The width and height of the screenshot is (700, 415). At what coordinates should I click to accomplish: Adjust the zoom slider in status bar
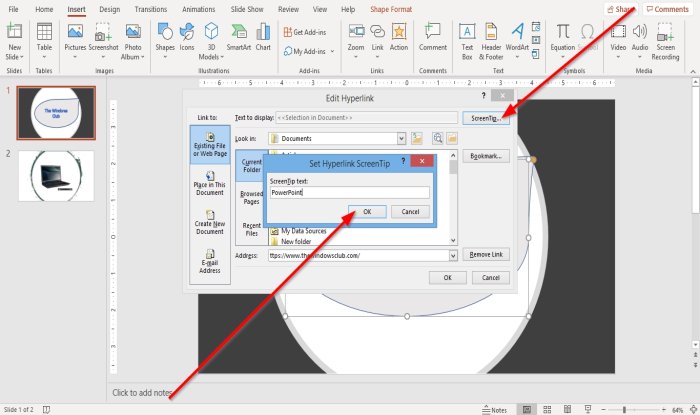[x=624, y=410]
